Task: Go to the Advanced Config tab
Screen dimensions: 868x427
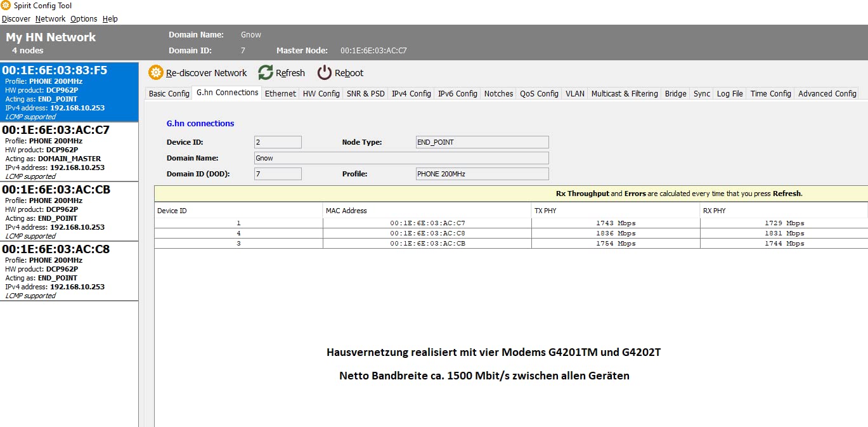Action: coord(827,93)
